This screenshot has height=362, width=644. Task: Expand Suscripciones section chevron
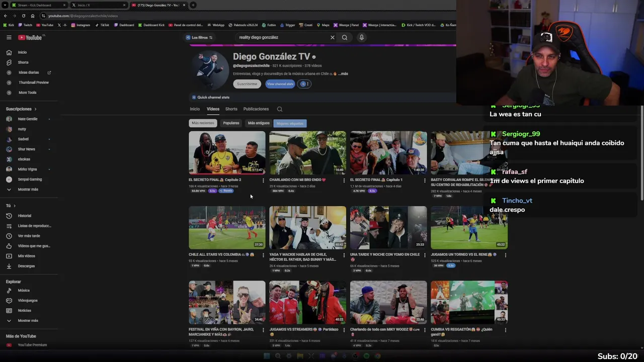click(35, 109)
